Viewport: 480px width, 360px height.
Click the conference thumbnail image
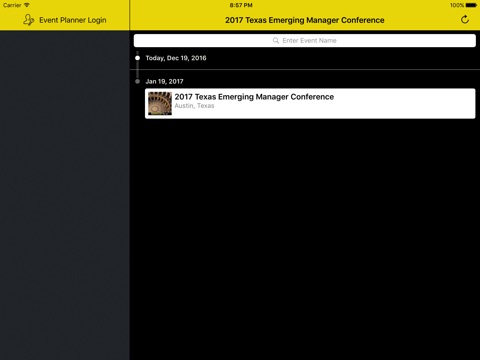(x=160, y=104)
